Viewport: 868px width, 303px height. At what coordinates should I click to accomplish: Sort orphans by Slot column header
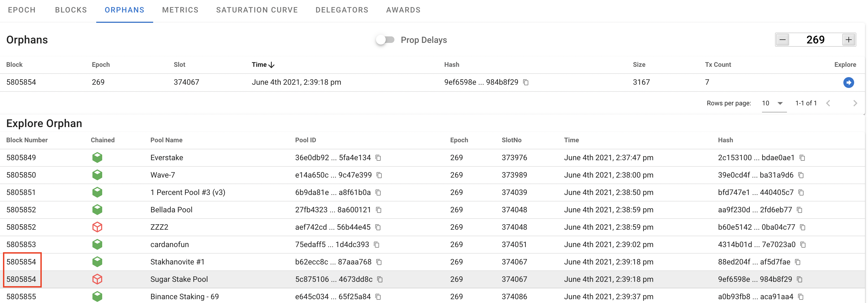point(180,64)
